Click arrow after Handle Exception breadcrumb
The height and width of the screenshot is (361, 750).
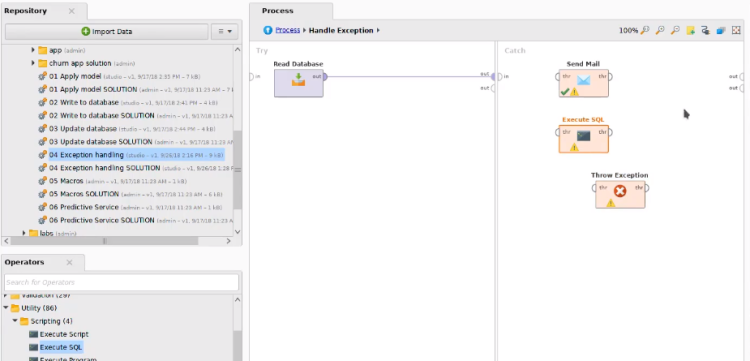[378, 30]
